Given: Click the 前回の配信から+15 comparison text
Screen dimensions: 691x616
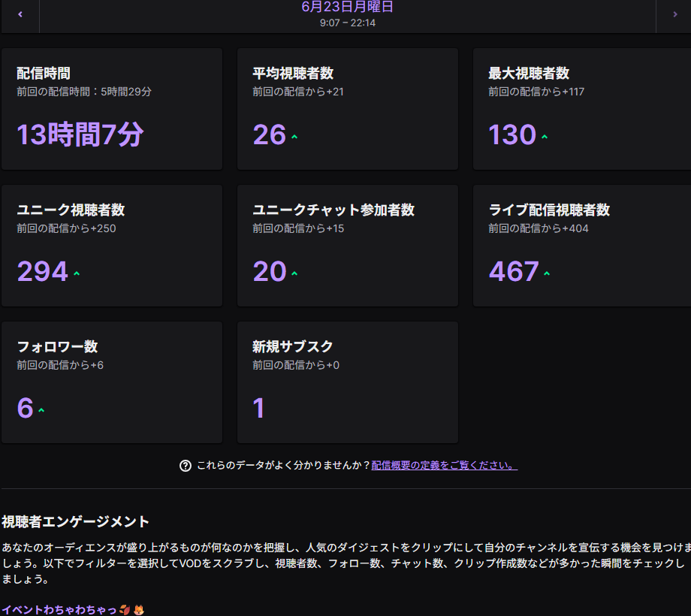Looking at the screenshot, I should [x=298, y=228].
